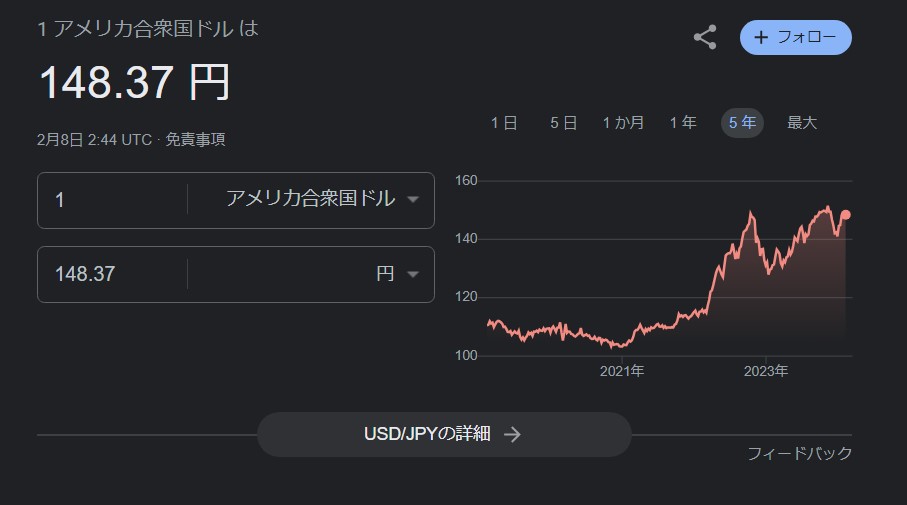Follow this currency pair with フォロー
Image resolution: width=907 pixels, height=505 pixels.
pos(795,38)
